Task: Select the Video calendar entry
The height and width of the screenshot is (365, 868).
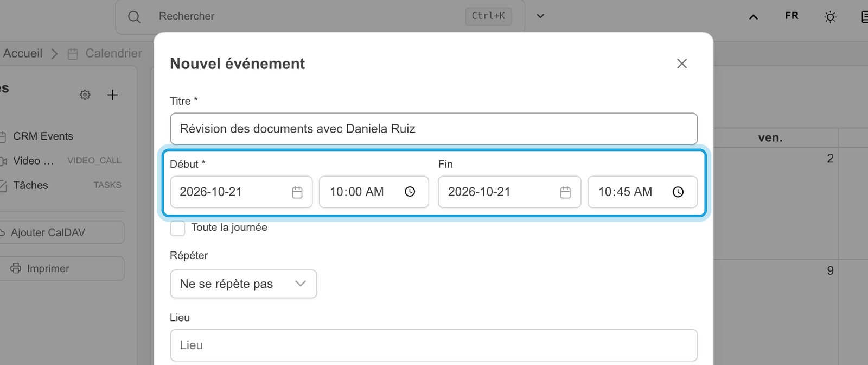Action: [x=34, y=161]
